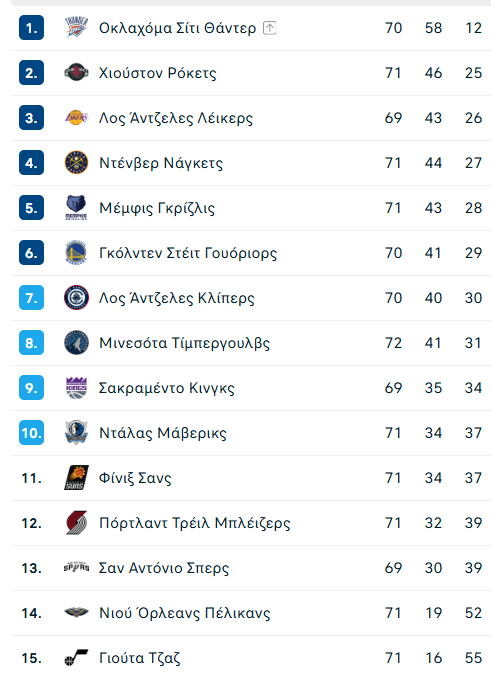Viewport: 491px width, 679px height.
Task: Click the Phoenix Suns logo
Action: click(x=76, y=478)
